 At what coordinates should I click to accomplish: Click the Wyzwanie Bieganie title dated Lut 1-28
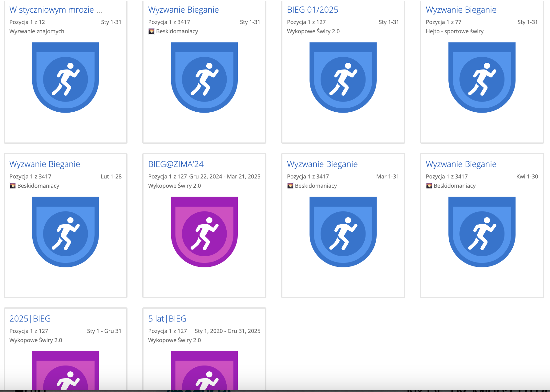click(x=45, y=164)
